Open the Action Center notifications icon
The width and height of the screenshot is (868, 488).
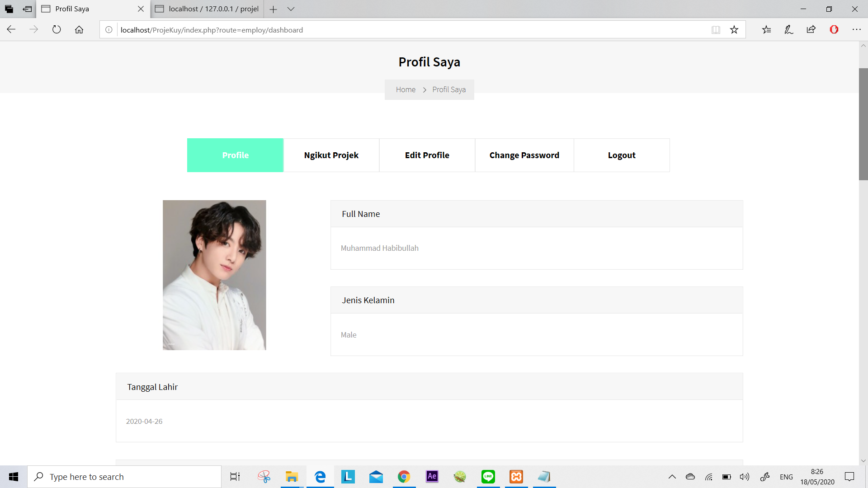[849, 477]
